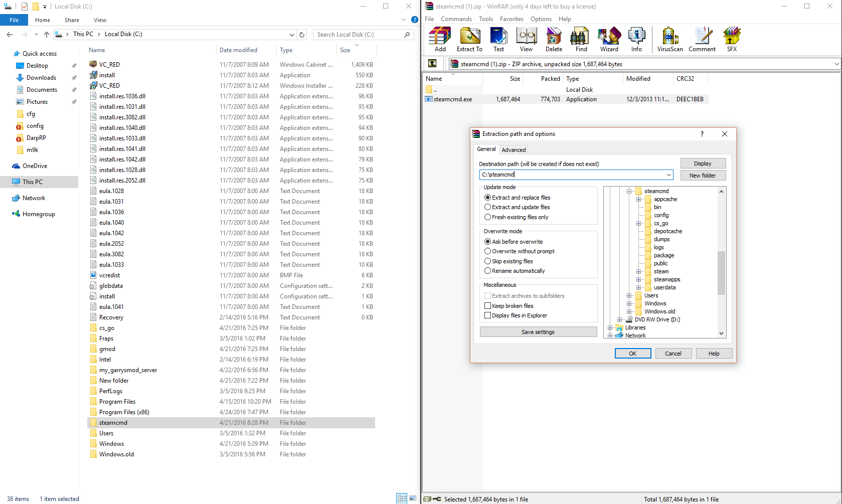Collapse the steamcmd folder tree node
Viewport: 842px width, 504px height.
point(629,191)
